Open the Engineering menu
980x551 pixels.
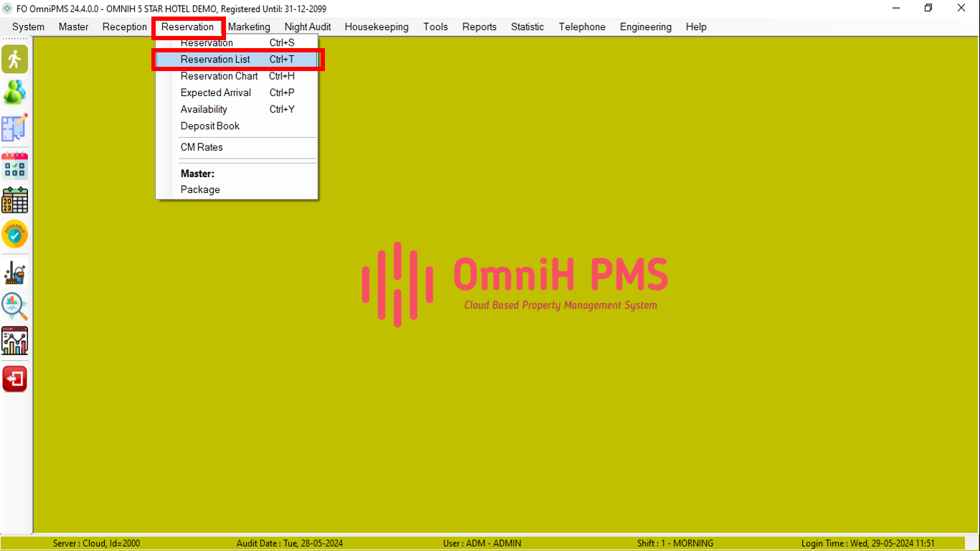click(646, 27)
